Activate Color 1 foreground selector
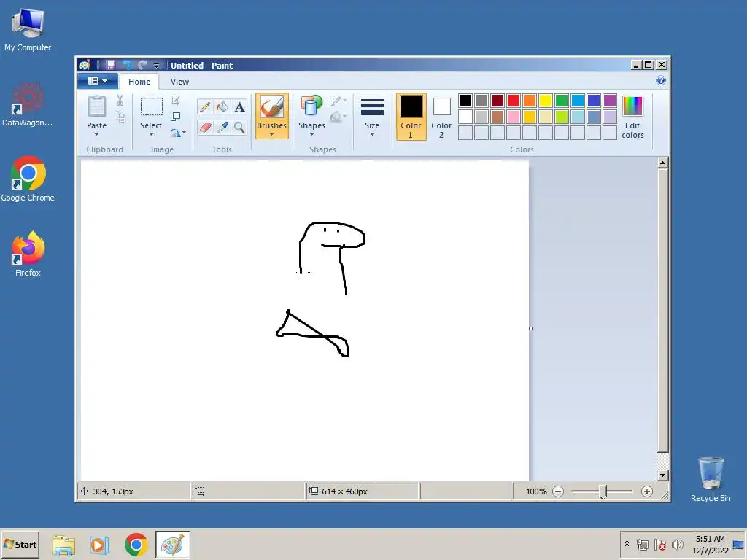 (x=411, y=117)
